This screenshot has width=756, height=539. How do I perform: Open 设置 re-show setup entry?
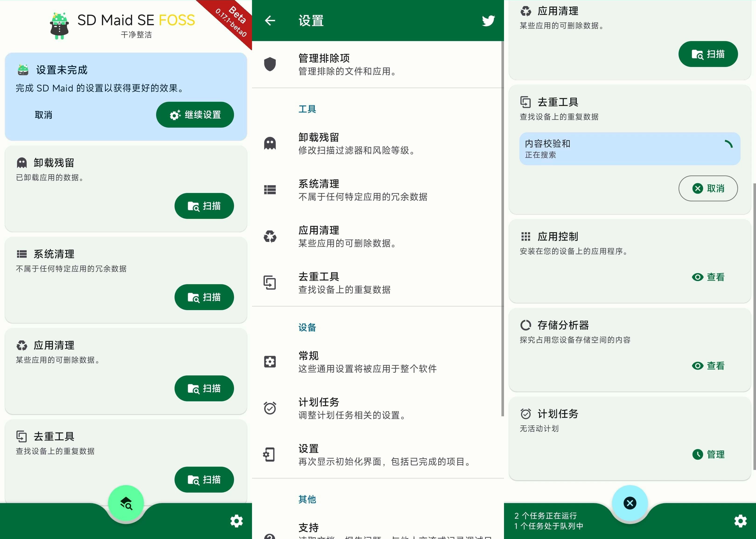(377, 455)
